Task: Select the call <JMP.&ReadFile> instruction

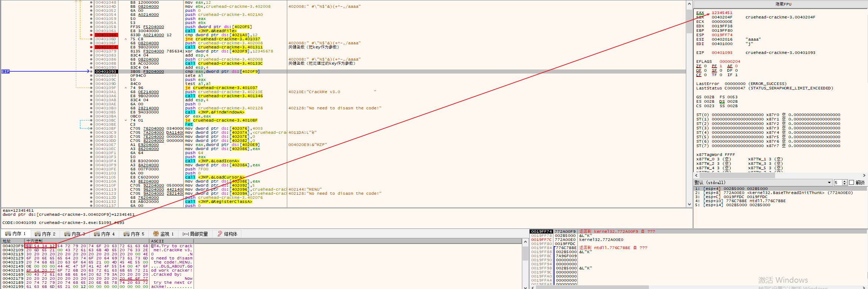Action: point(211,31)
